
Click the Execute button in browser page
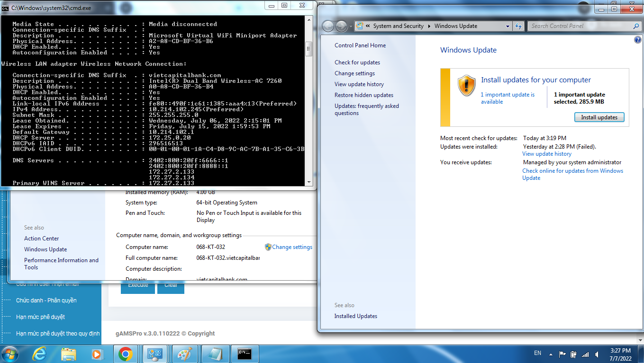[138, 285]
